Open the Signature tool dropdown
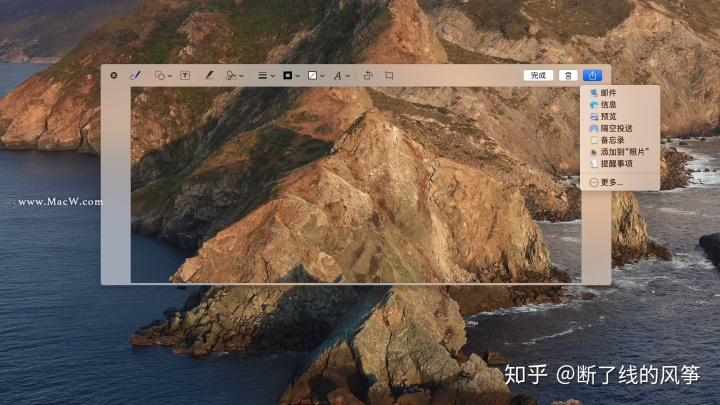This screenshot has width=720, height=405. [234, 75]
